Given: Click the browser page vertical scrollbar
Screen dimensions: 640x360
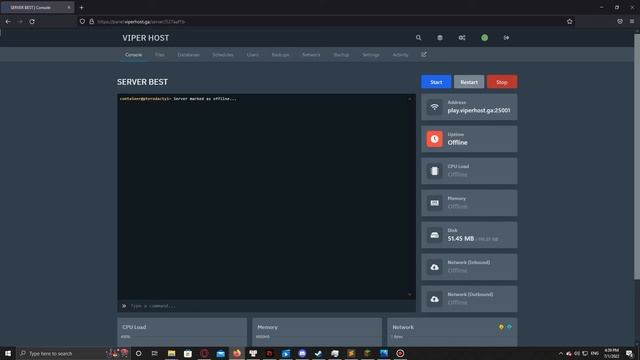Looking at the screenshot, I should click(x=637, y=157).
